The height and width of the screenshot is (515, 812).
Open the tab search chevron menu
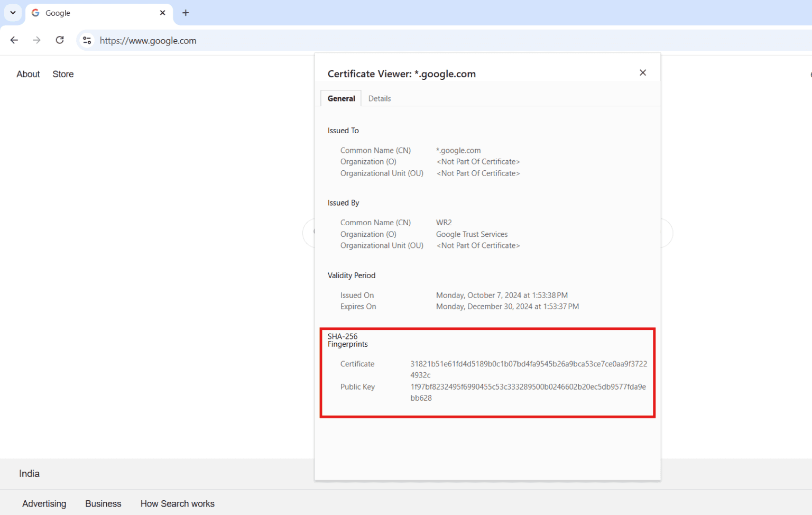13,13
